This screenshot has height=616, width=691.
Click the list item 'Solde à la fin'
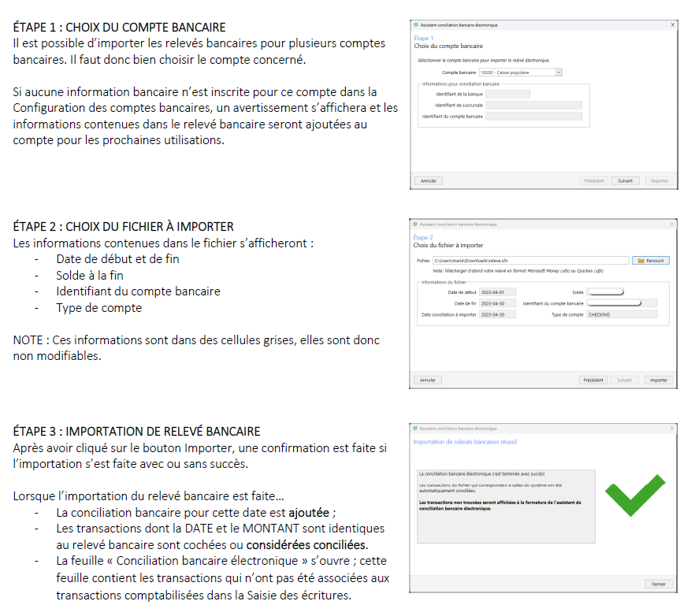[x=90, y=276]
